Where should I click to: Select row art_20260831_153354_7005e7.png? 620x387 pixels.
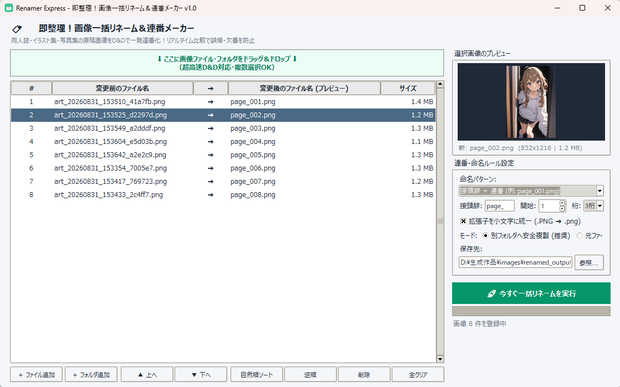click(x=223, y=168)
